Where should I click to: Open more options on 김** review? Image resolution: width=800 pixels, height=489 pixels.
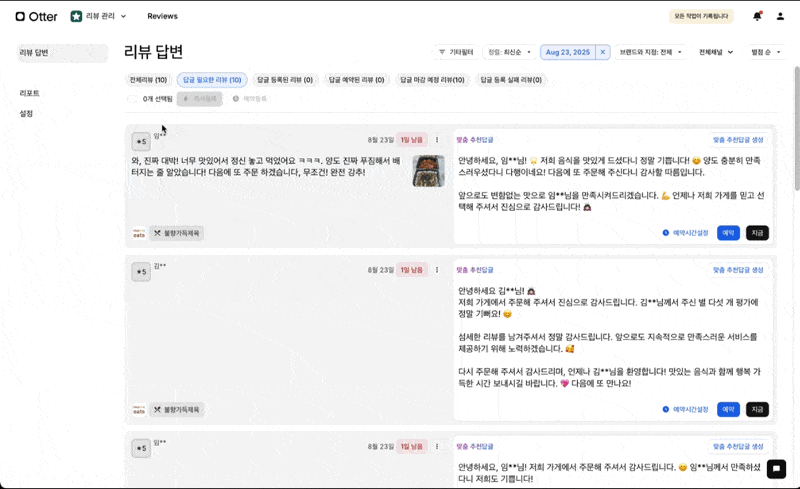(x=437, y=270)
